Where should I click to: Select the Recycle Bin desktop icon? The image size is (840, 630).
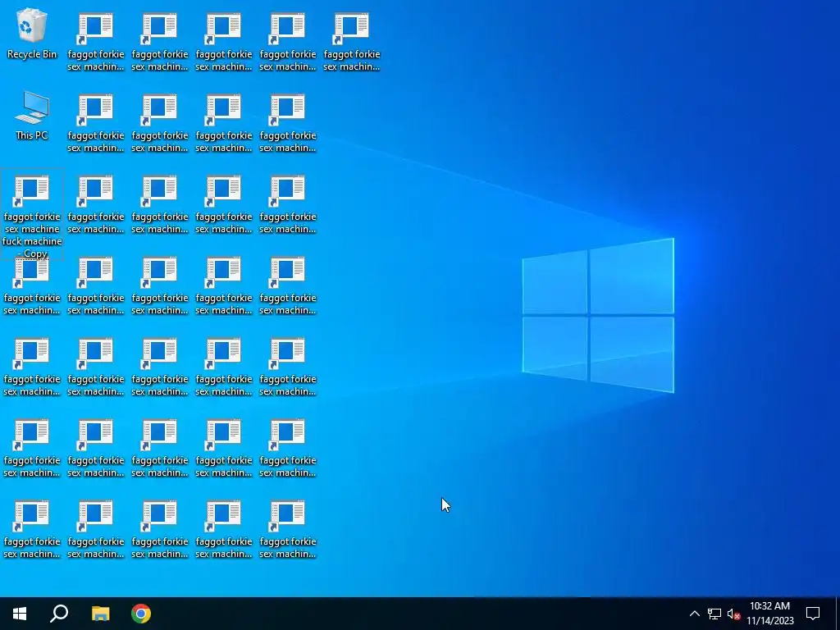click(32, 34)
